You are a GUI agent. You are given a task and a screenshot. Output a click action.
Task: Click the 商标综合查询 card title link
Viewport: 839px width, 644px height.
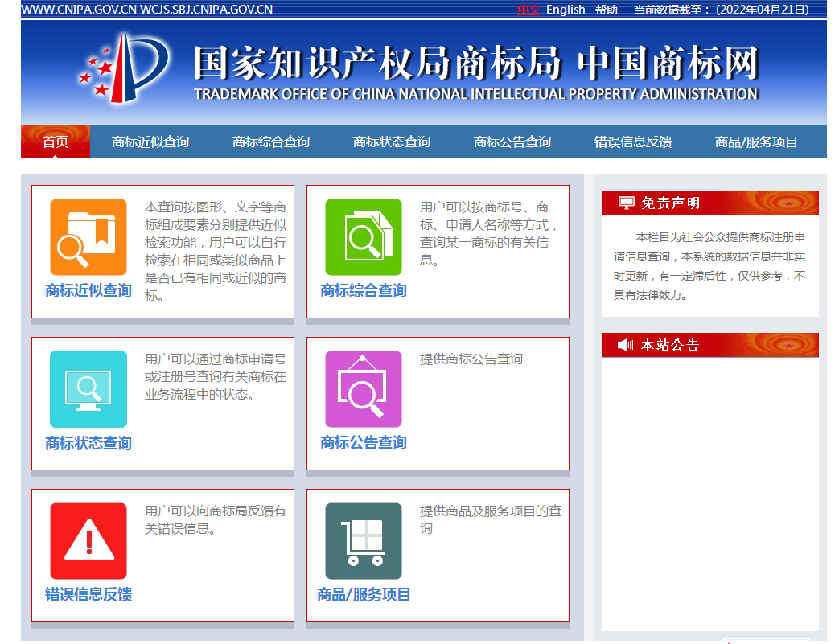coord(364,290)
